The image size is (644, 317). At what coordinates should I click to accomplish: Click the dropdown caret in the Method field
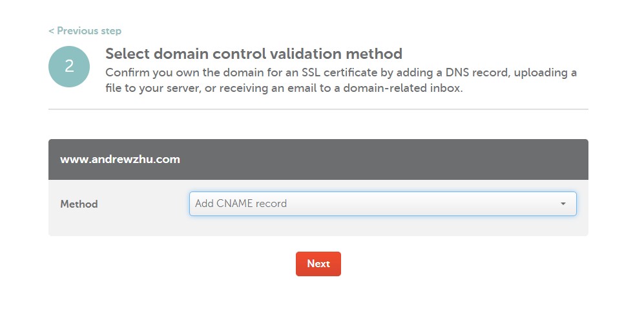pos(563,204)
